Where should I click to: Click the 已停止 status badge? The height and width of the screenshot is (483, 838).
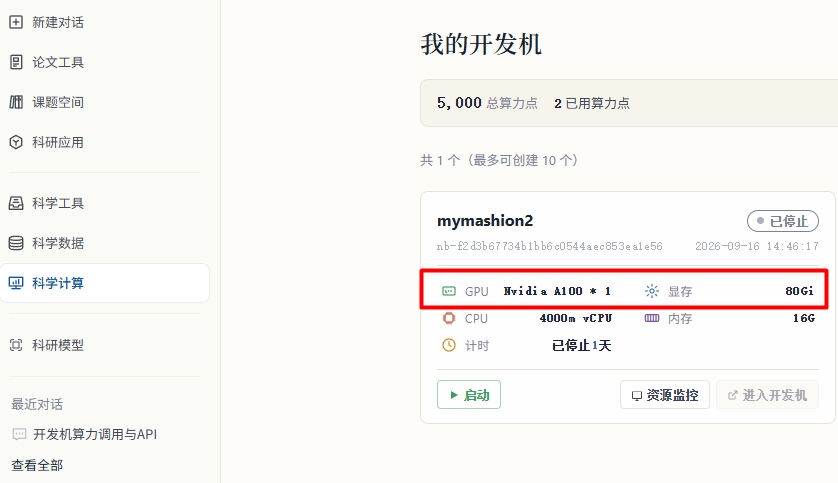pyautogui.click(x=783, y=221)
